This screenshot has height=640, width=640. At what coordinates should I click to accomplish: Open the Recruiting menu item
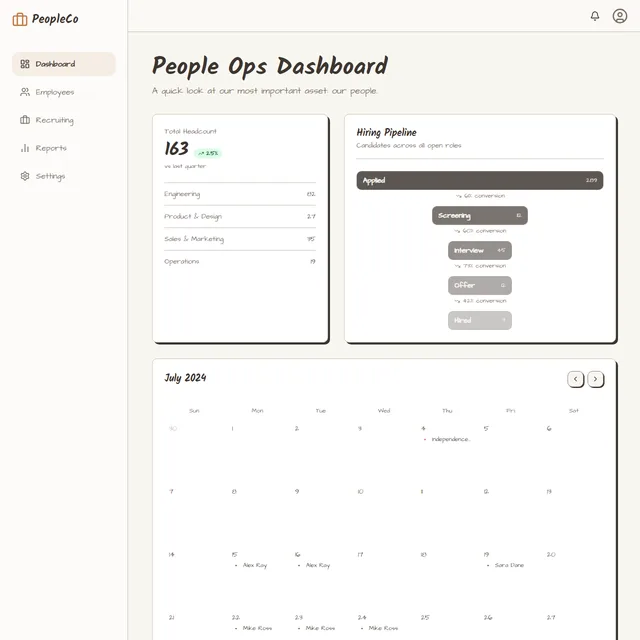64,120
